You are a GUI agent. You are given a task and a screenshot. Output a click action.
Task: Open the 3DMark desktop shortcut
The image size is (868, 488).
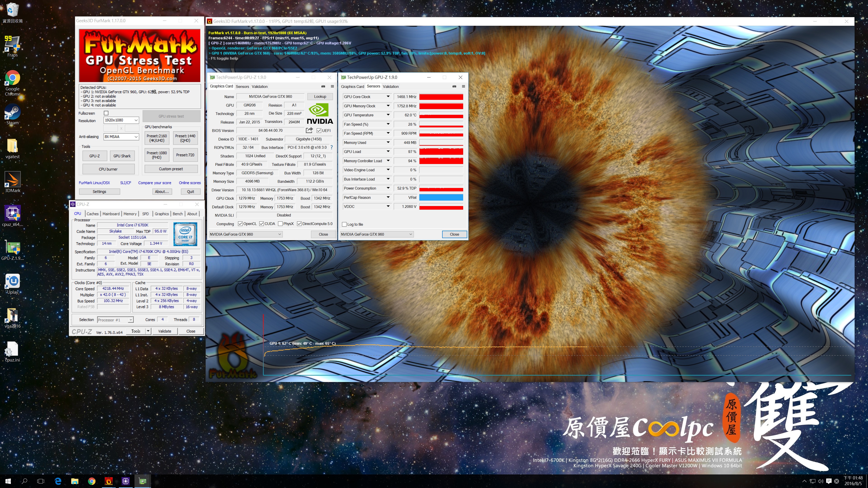click(x=12, y=182)
